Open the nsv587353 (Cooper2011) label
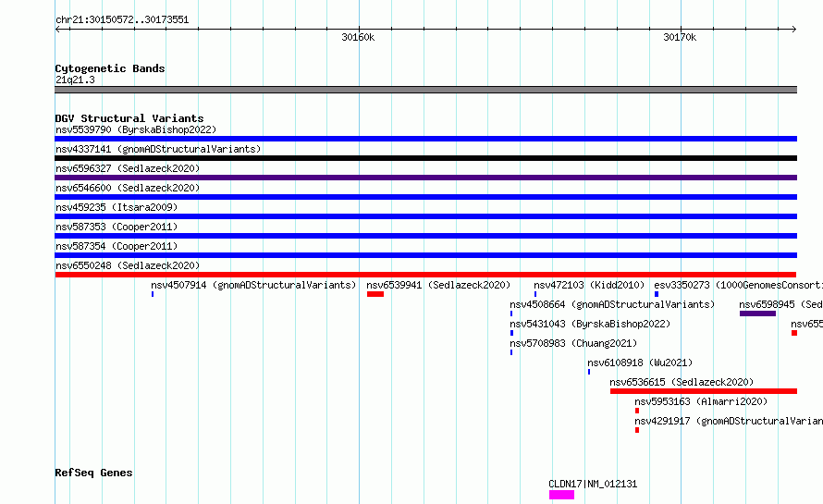 point(117,227)
